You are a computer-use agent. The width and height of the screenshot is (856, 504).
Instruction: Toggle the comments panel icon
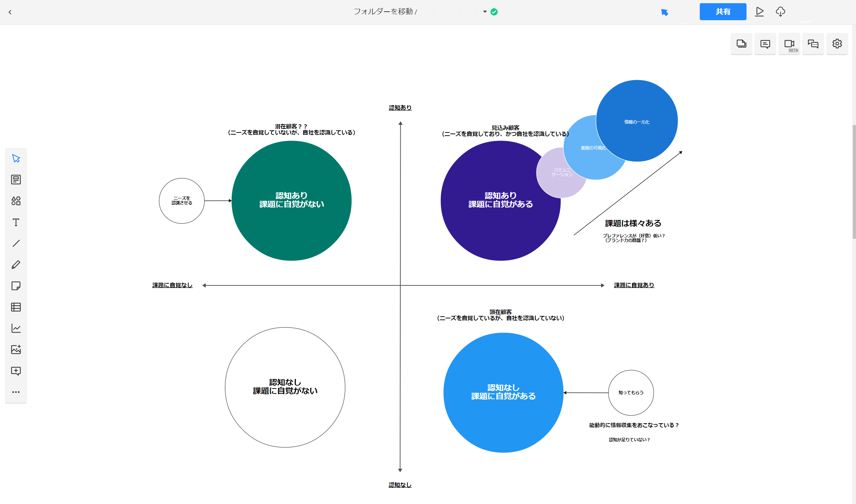click(x=765, y=44)
